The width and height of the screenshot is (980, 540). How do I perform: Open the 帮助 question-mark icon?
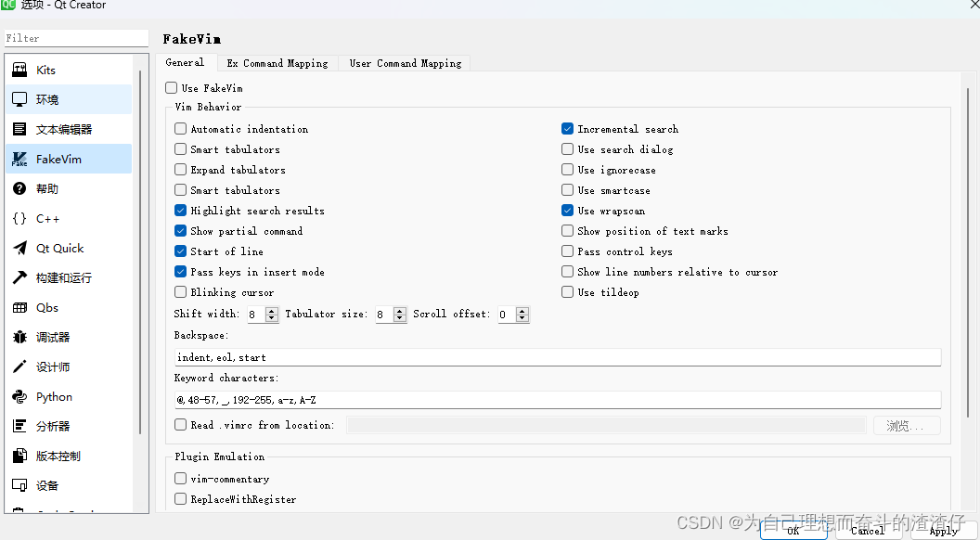pos(20,188)
